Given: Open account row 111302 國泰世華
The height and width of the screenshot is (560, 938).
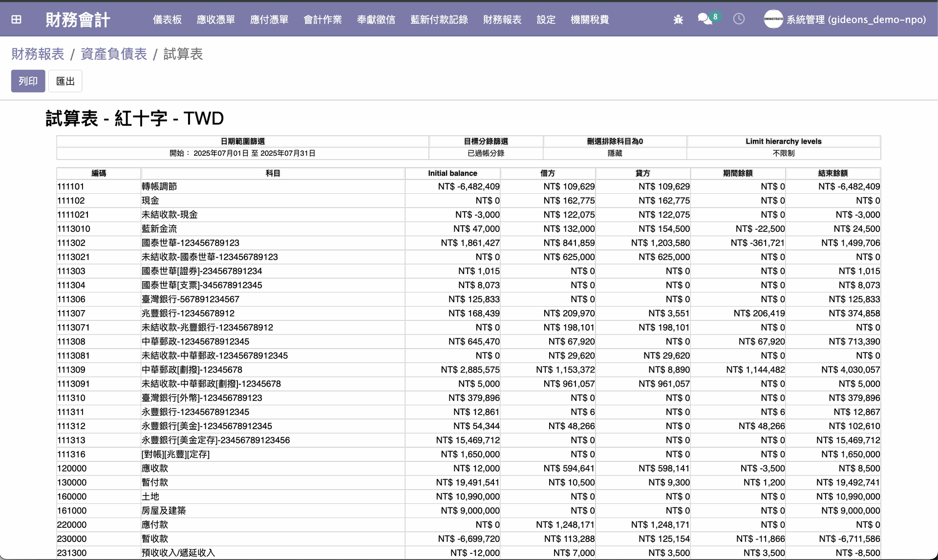Looking at the screenshot, I should (x=190, y=243).
